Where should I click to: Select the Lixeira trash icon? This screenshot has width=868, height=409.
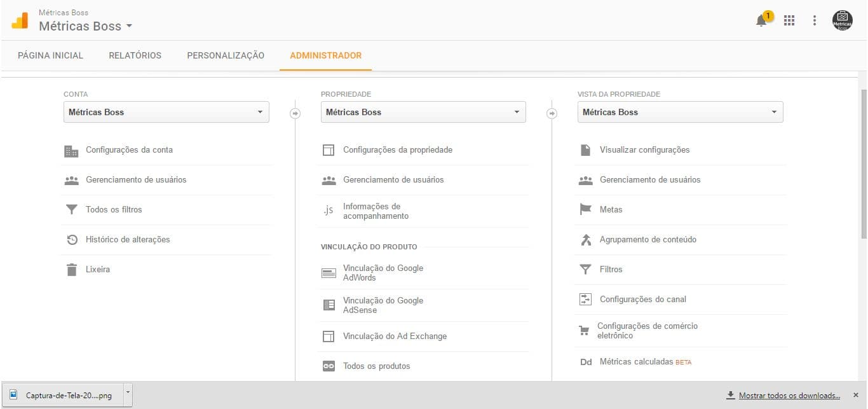click(72, 269)
